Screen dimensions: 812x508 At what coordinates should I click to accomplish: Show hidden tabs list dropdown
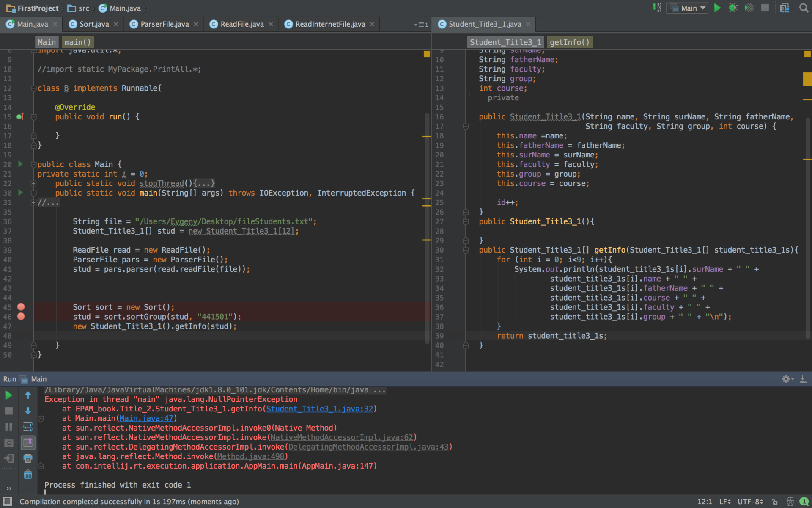pyautogui.click(x=421, y=25)
